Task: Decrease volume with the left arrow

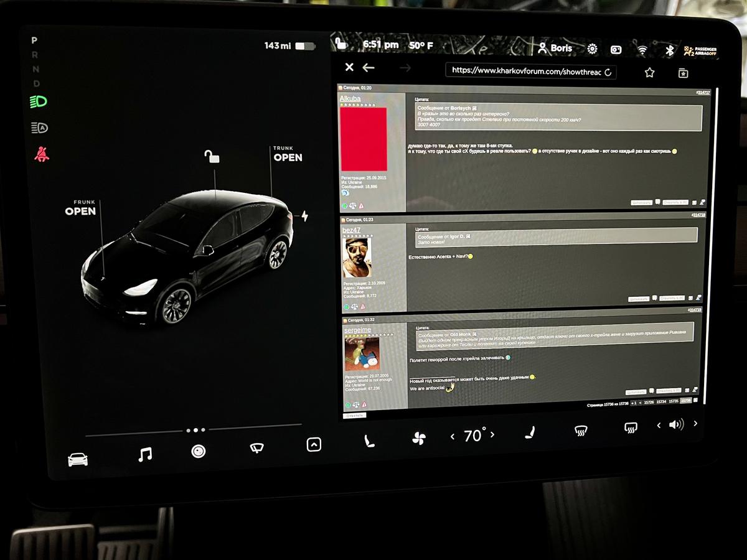Action: click(659, 426)
